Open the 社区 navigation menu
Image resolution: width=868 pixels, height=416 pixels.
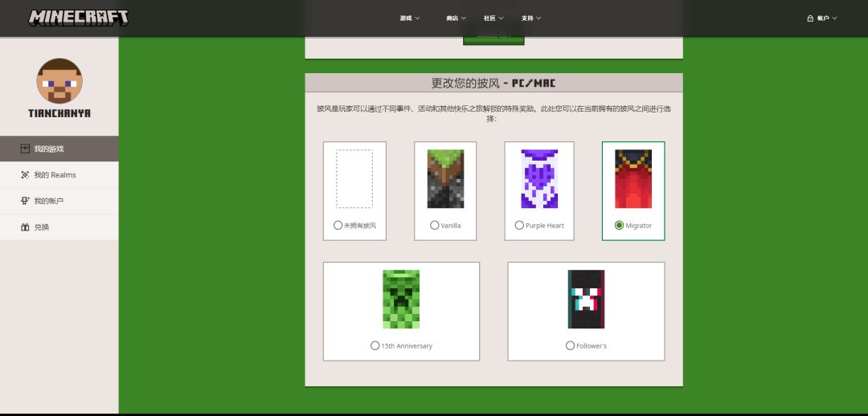(x=493, y=18)
